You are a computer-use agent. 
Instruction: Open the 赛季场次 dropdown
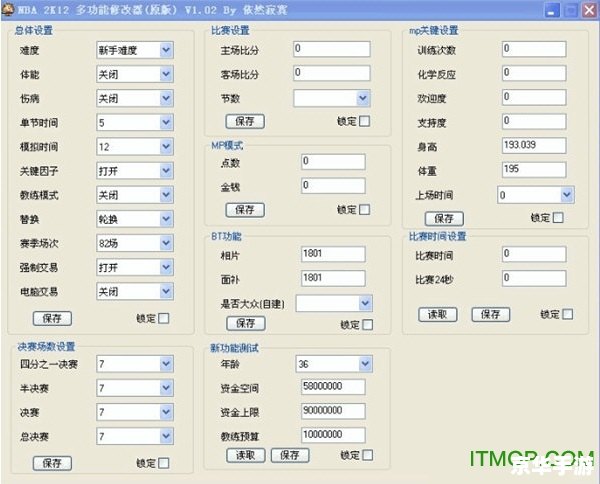point(135,243)
